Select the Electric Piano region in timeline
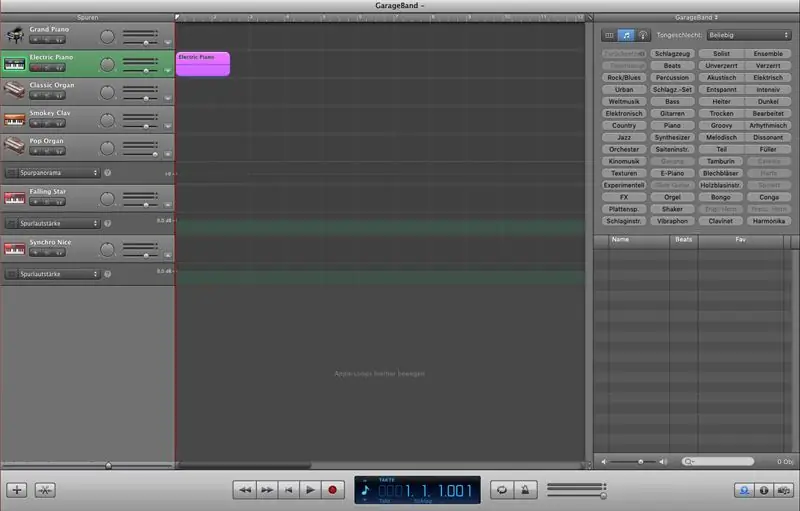800x511 pixels. [x=203, y=64]
